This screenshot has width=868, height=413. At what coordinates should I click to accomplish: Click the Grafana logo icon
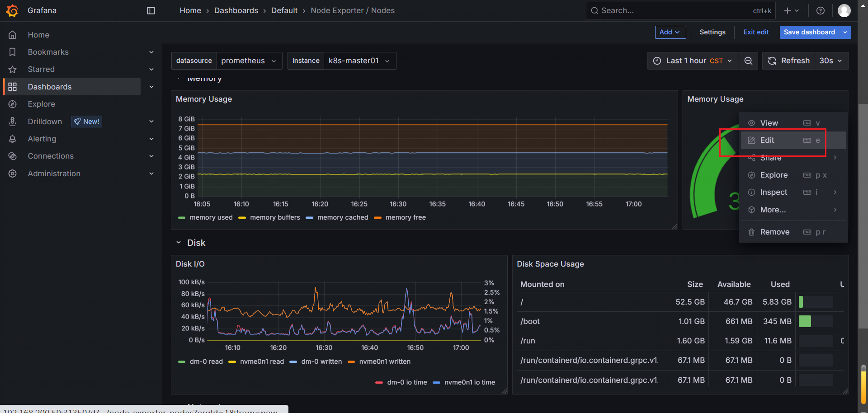tap(12, 10)
